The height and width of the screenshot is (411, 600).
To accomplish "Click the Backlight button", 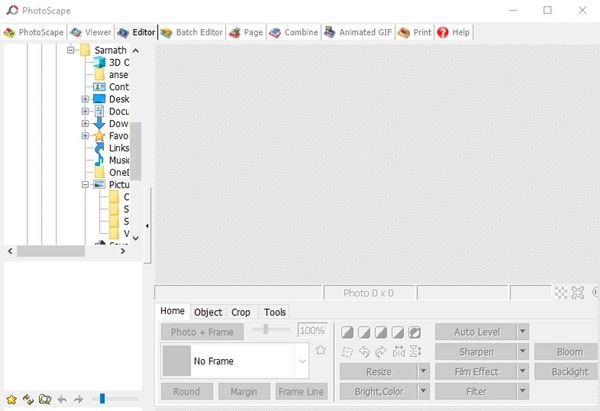I will [x=569, y=372].
